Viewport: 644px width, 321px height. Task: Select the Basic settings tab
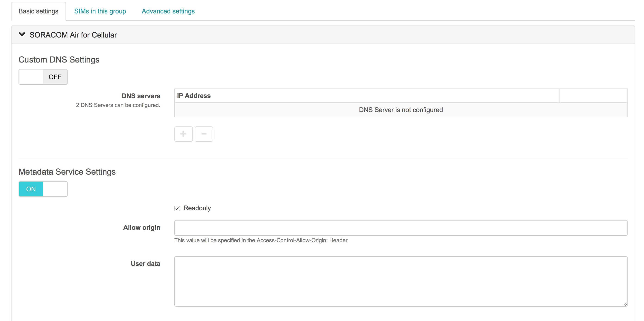coord(38,11)
